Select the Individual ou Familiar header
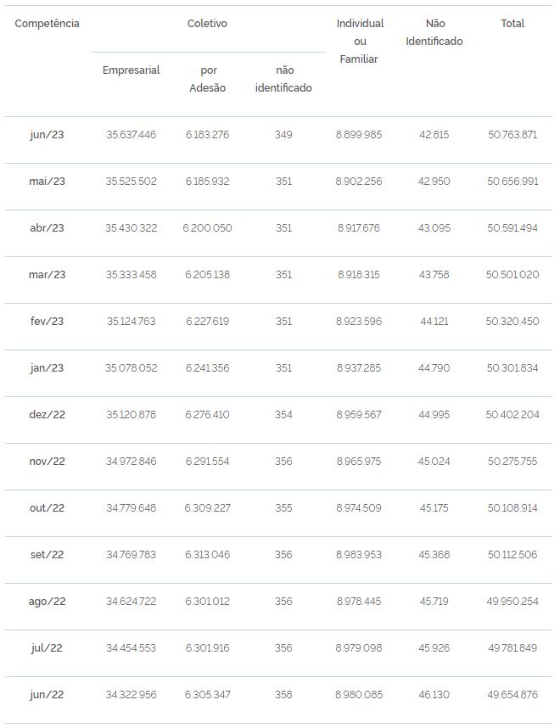 (x=360, y=41)
